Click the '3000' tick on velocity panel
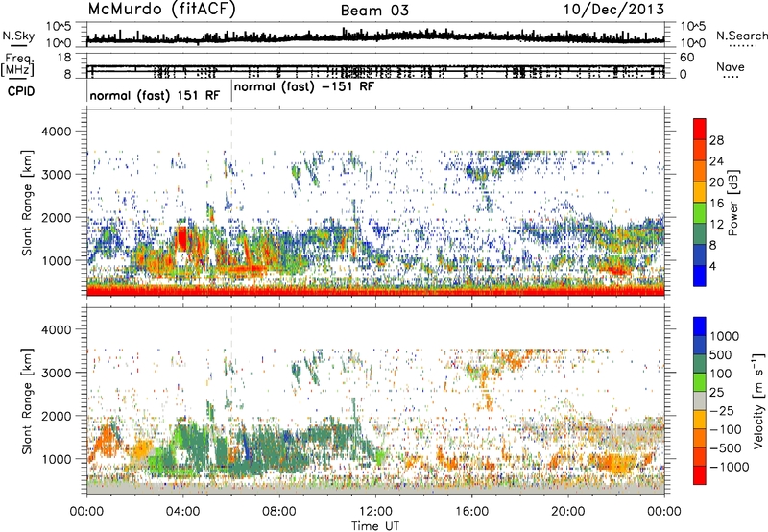768x532 pixels. (x=59, y=373)
